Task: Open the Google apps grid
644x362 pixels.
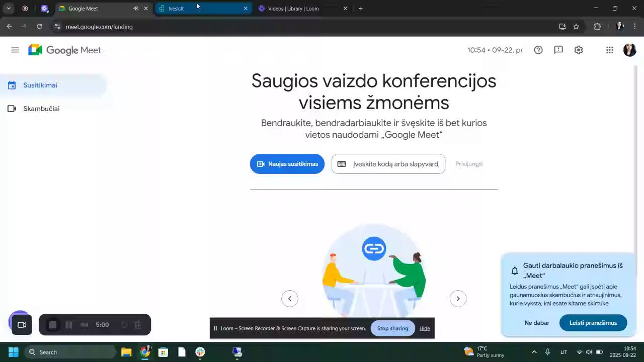Action: pos(610,50)
